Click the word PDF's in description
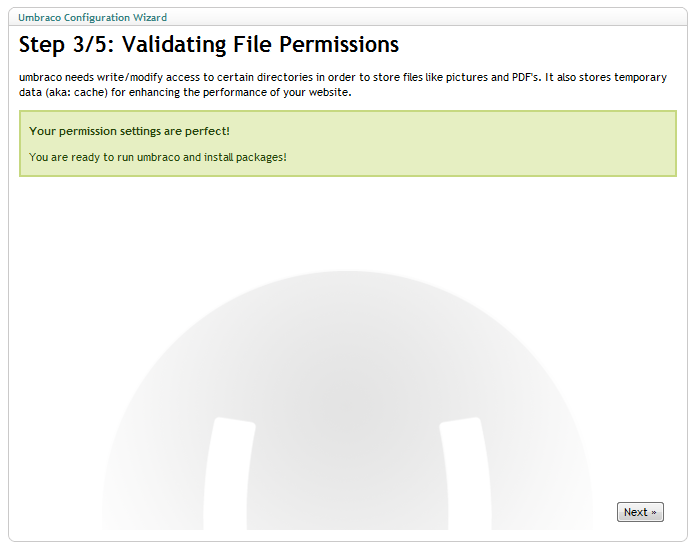 pos(526,77)
